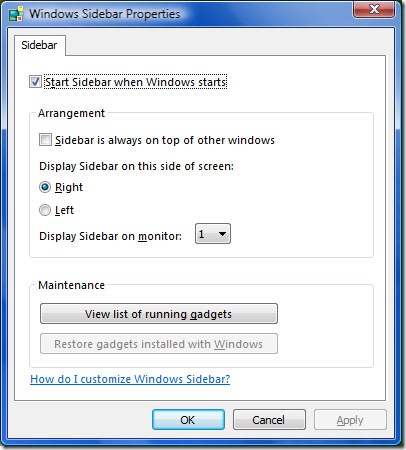This screenshot has width=406, height=450.
Task: Enable Sidebar always on top checkbox
Action: (x=45, y=140)
